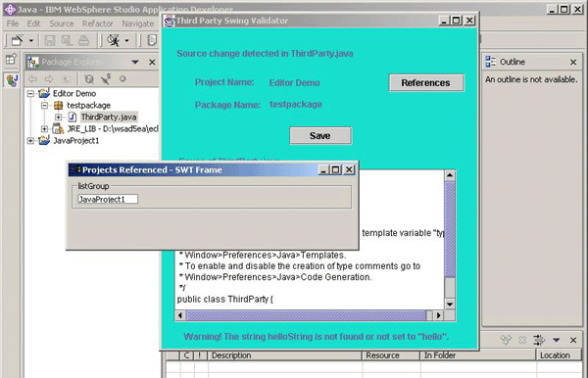Viewport: 588px width, 378px height.
Task: Click the magnifier filter icon in Package Explorer
Action: tap(89, 78)
